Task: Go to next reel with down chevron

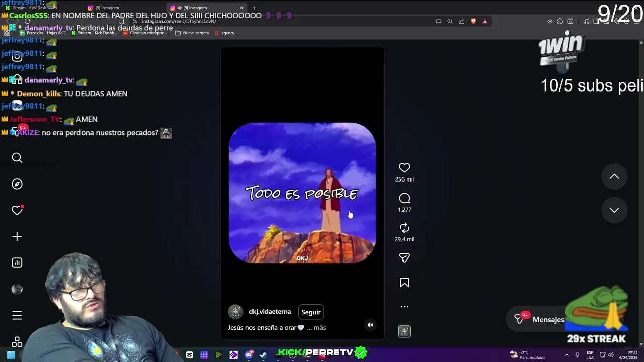Action: coord(614,210)
